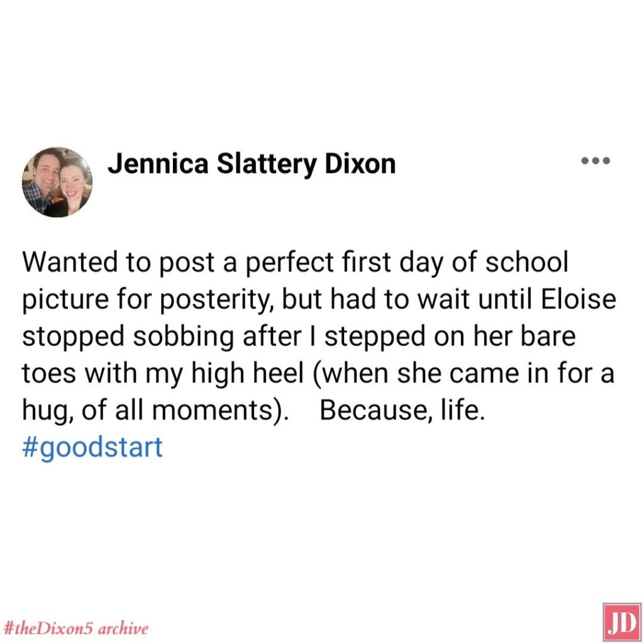Click the surname Dixon in author name

360,164
